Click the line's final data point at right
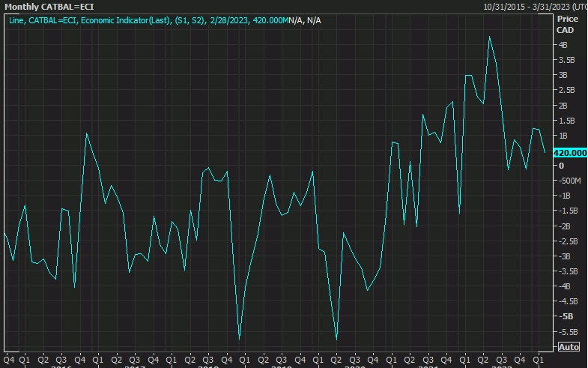Viewport: 588px width, 368px height. [545, 152]
